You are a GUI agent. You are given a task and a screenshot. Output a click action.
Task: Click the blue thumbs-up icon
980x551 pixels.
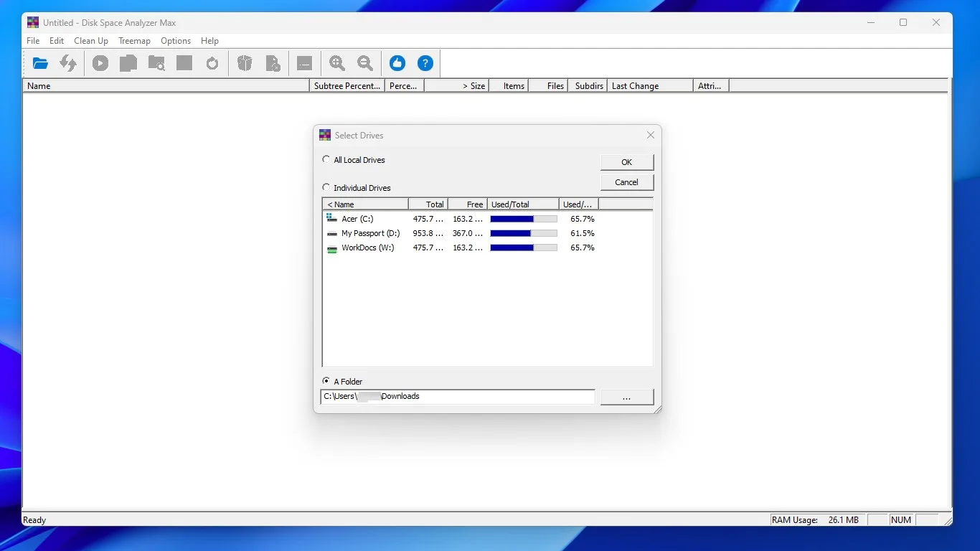pos(397,63)
